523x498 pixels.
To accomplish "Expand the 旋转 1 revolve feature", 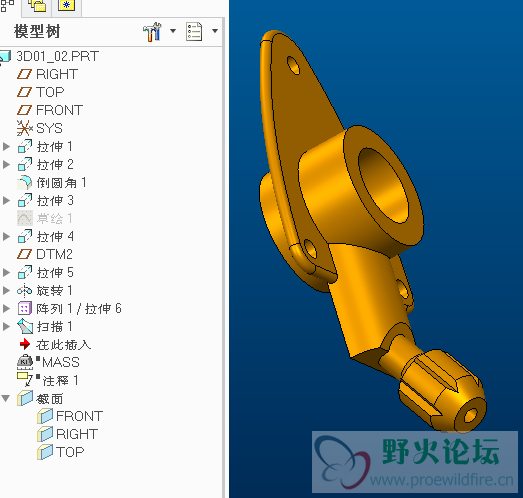I will (6, 291).
